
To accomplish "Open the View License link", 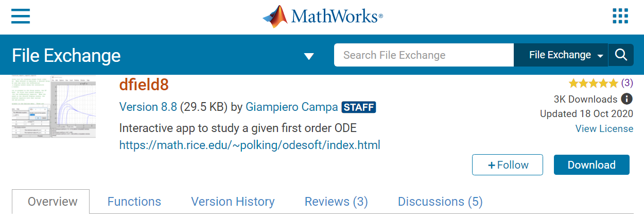I will click(x=604, y=129).
